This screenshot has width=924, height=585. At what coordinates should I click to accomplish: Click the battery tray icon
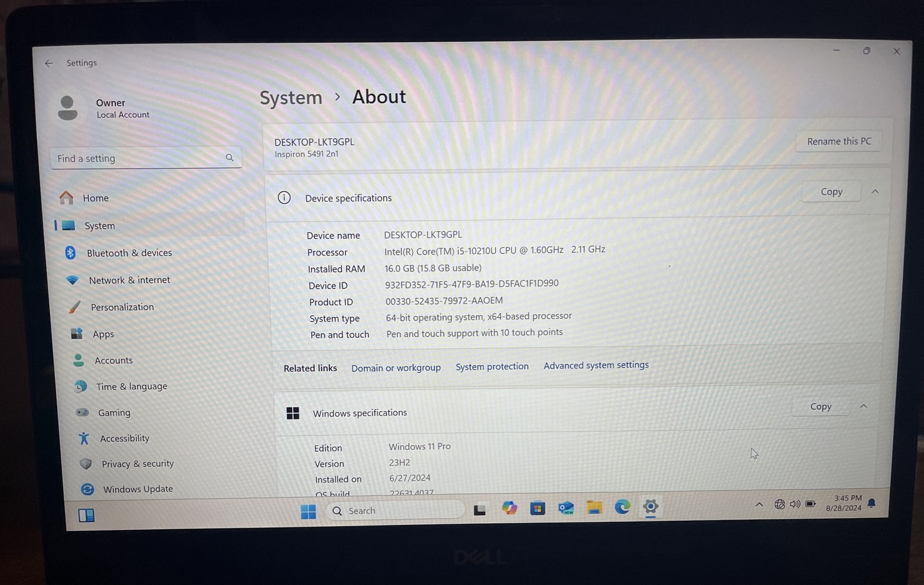[811, 504]
